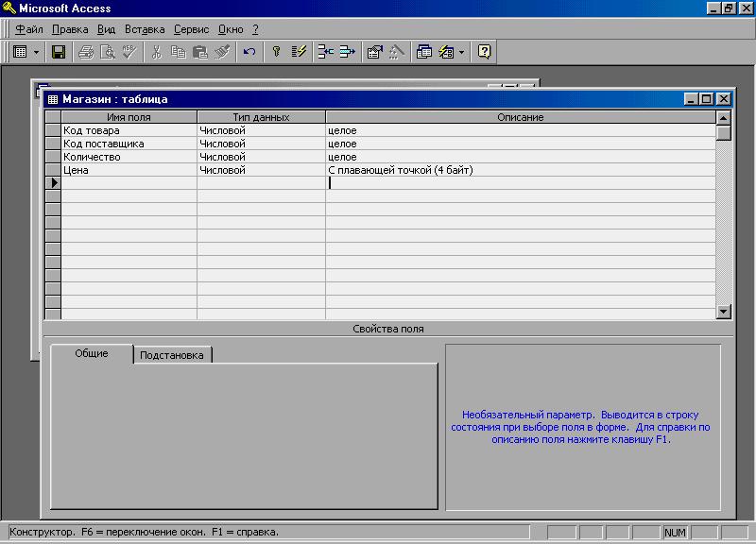Click the description 'целое' of Количество

[x=521, y=157]
